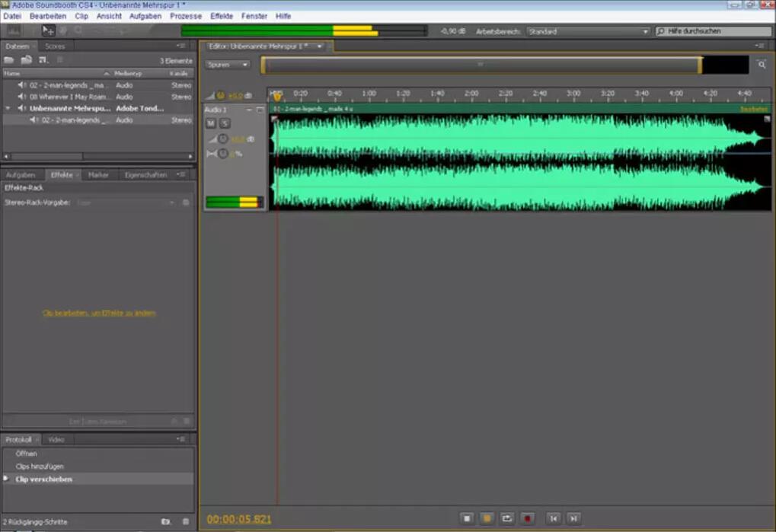Screen dimensions: 776x532
Task: Click the yellow playhead marker on the time ruler
Action: point(277,95)
